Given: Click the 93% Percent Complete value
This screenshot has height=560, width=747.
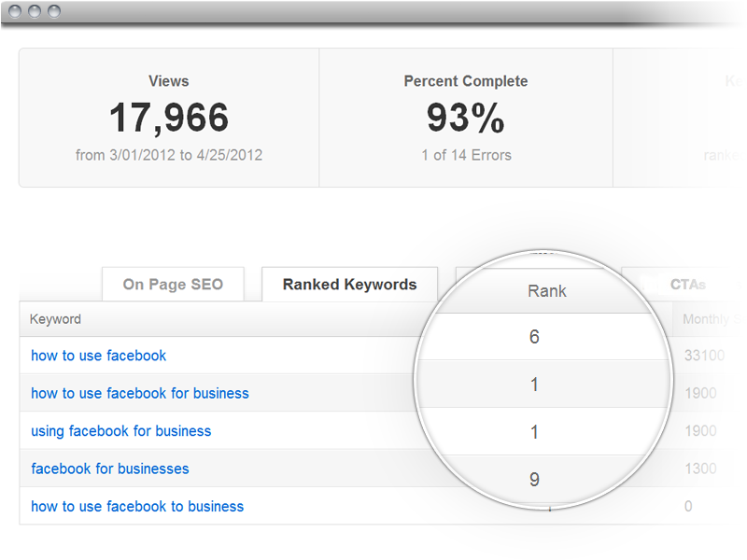Looking at the screenshot, I should pyautogui.click(x=465, y=118).
